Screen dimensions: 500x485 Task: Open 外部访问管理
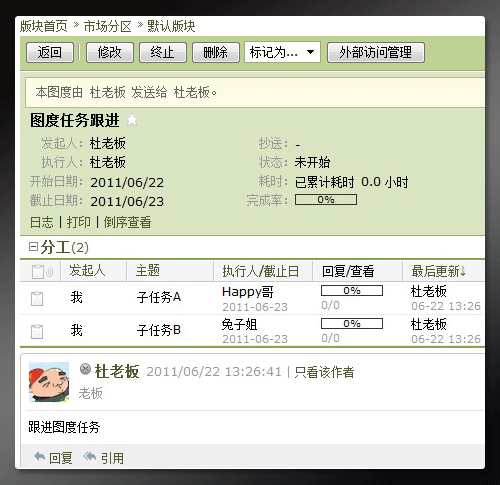click(x=376, y=52)
